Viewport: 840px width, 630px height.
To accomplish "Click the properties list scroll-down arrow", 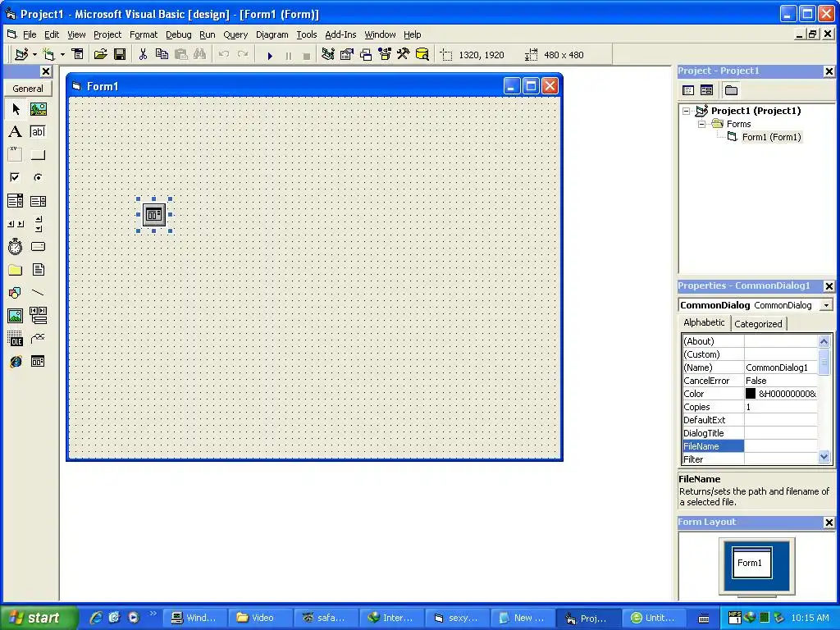I will 824,457.
